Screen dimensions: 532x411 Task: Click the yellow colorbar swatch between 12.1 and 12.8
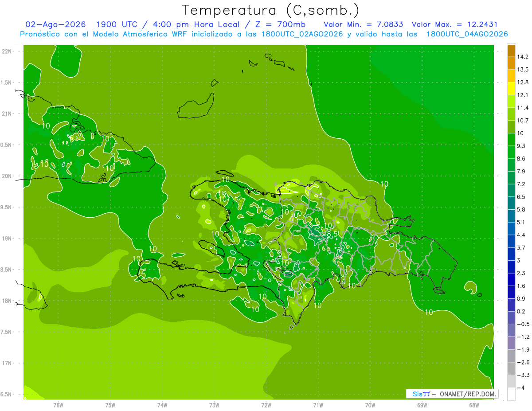click(x=511, y=89)
